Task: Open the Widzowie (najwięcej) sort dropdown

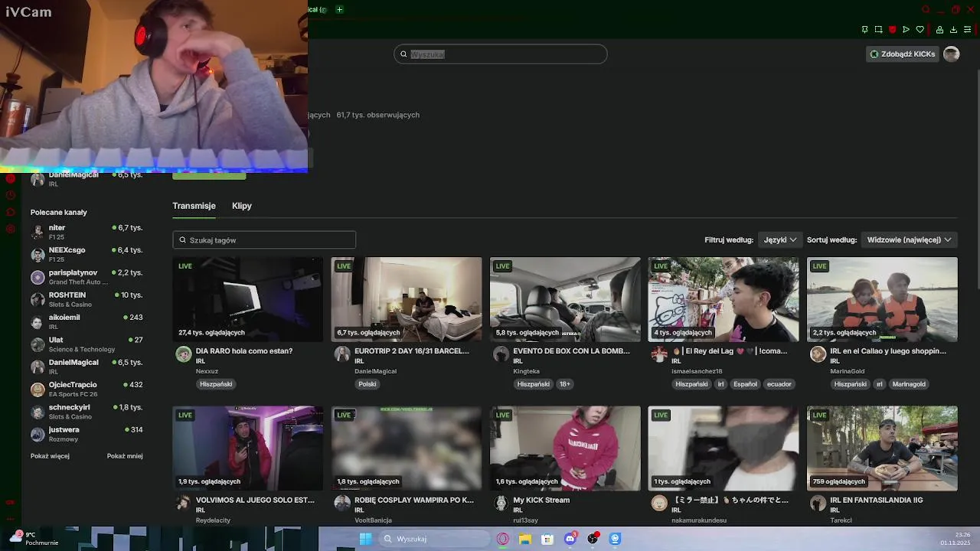Action: [909, 240]
